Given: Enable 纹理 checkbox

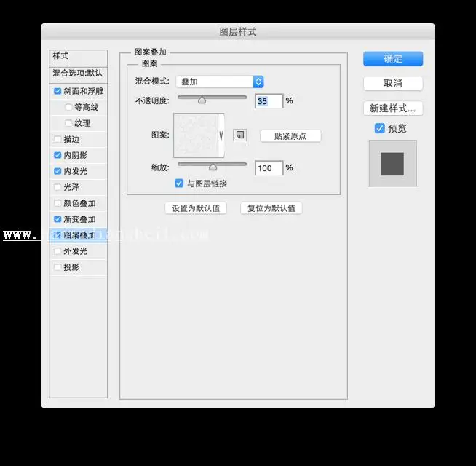Looking at the screenshot, I should click(68, 123).
